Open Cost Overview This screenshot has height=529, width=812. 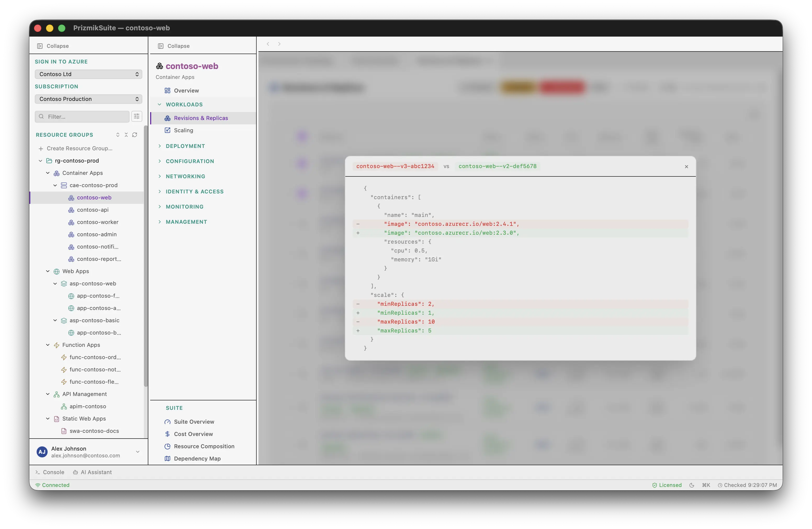pos(203,434)
